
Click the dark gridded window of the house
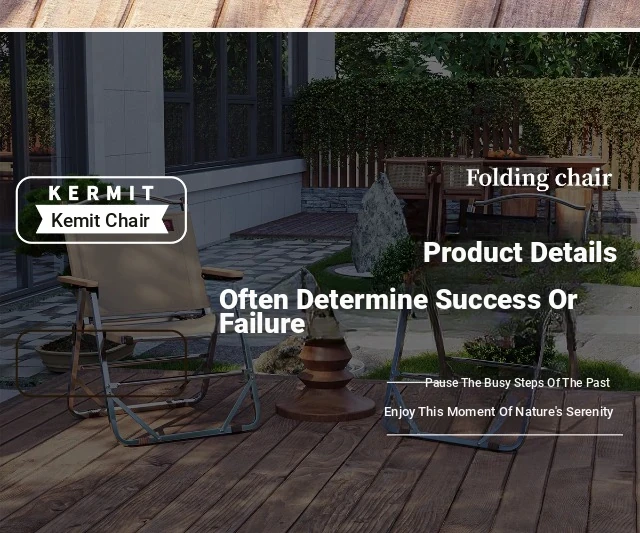[229, 98]
